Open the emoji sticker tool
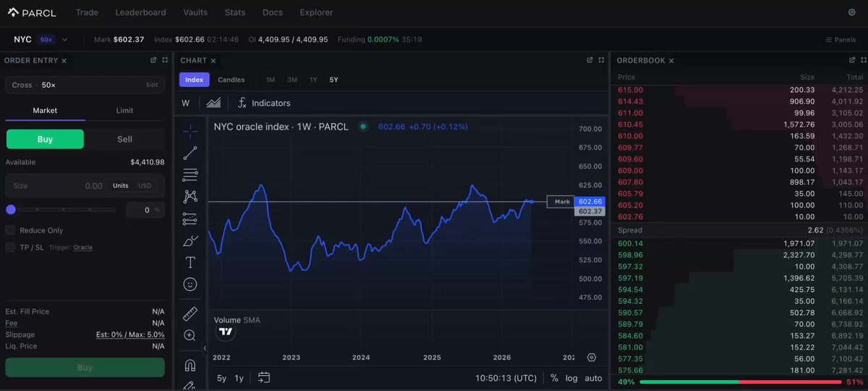The width and height of the screenshot is (868, 391). click(x=190, y=285)
